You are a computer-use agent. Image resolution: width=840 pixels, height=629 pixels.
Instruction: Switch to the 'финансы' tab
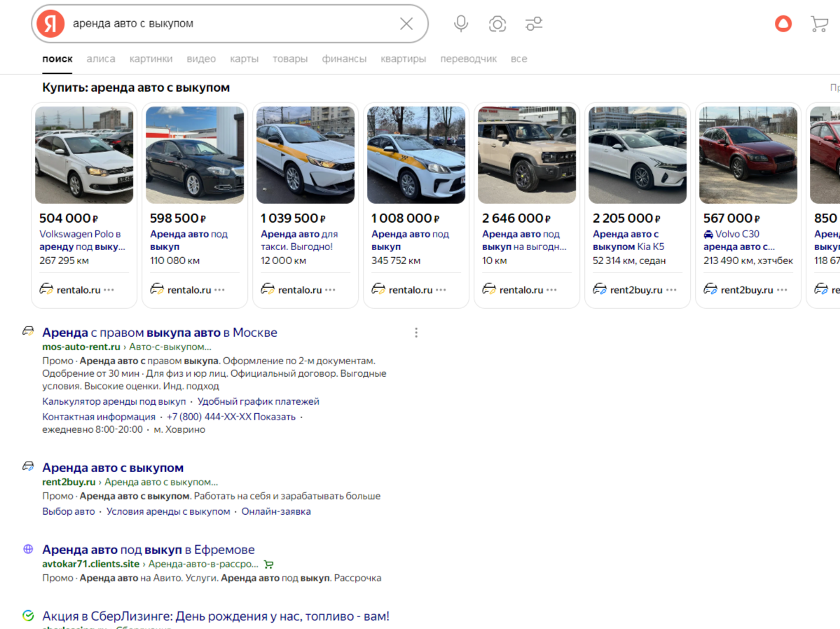(x=344, y=59)
